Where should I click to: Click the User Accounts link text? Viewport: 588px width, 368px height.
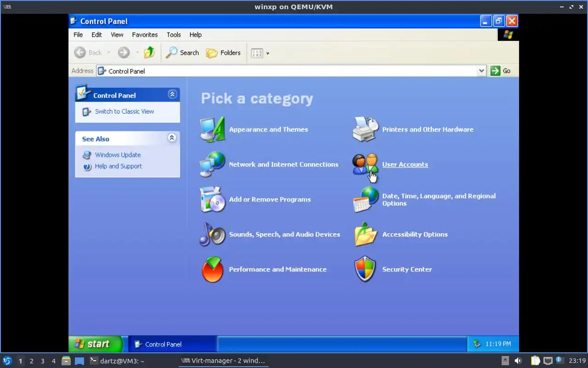[405, 165]
